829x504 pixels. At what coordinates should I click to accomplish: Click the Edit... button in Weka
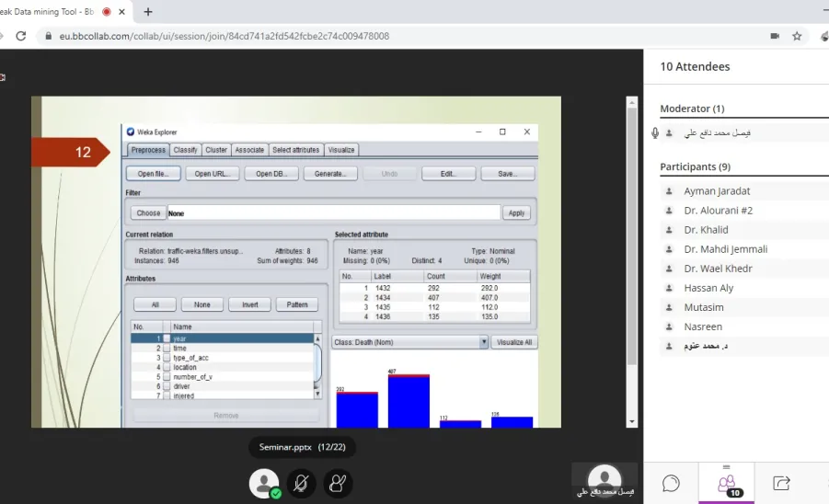pyautogui.click(x=448, y=174)
